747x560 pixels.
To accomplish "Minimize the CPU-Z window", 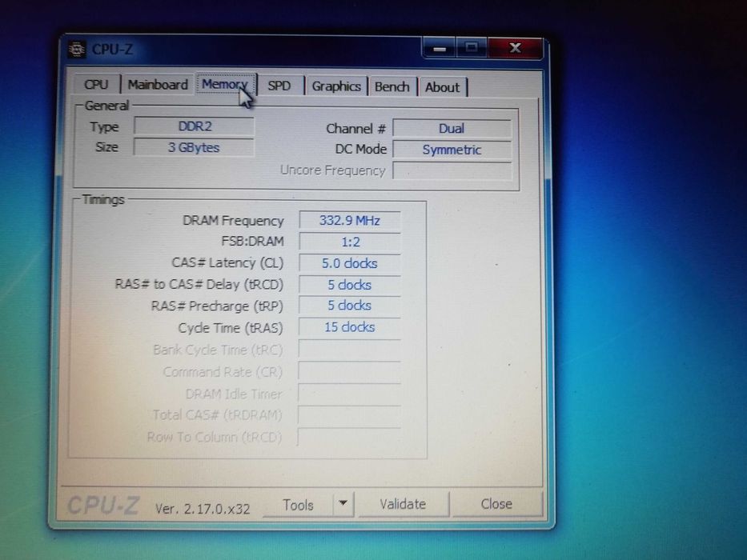I will click(440, 48).
